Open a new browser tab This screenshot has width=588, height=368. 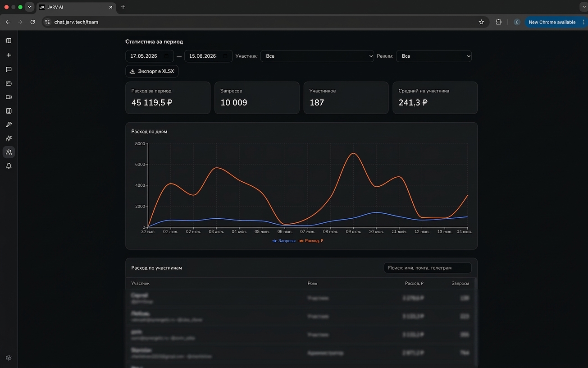[123, 7]
